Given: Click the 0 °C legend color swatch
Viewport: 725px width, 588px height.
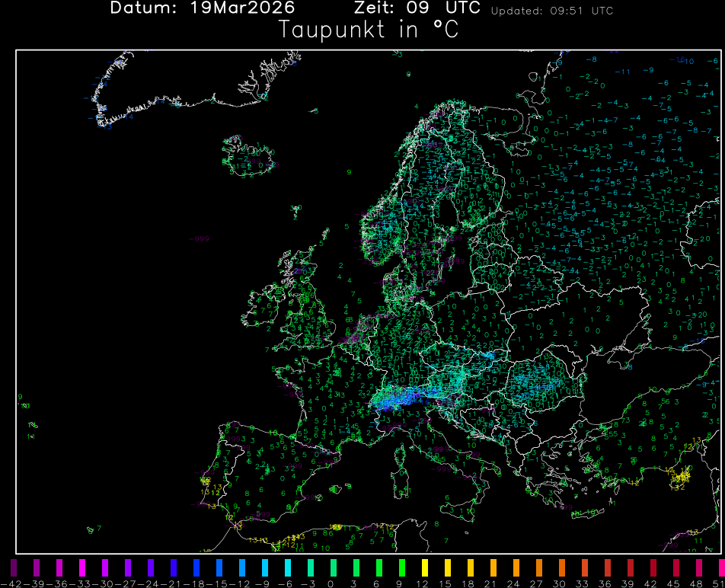Looking at the screenshot, I should click(x=333, y=568).
